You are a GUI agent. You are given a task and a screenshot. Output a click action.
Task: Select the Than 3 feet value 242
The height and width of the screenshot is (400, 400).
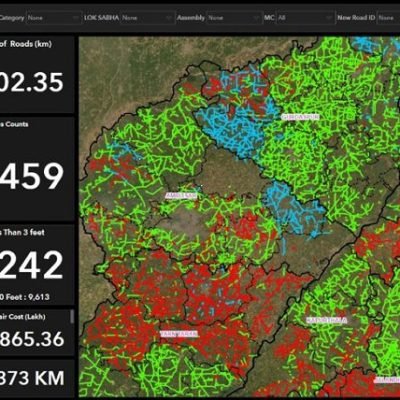point(32,265)
